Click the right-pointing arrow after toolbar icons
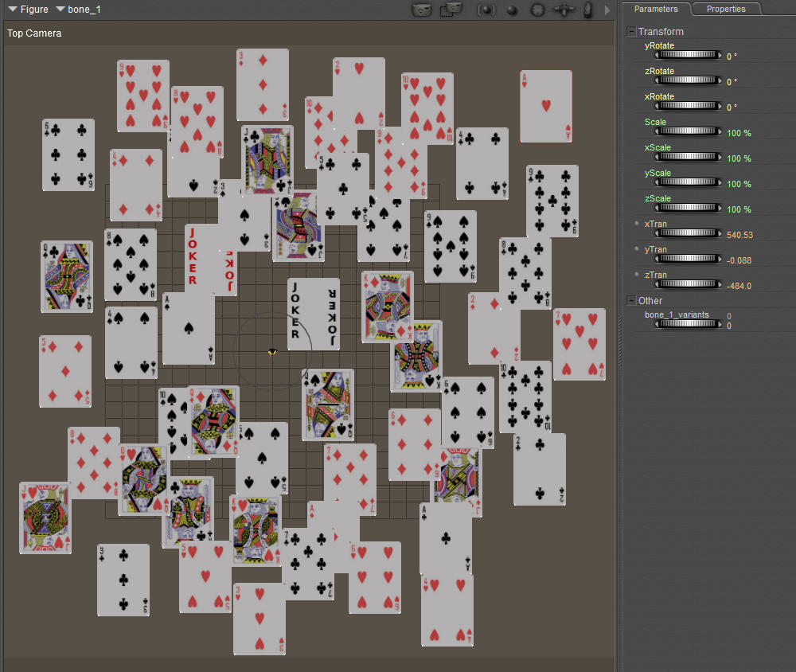796x672 pixels. pyautogui.click(x=607, y=10)
